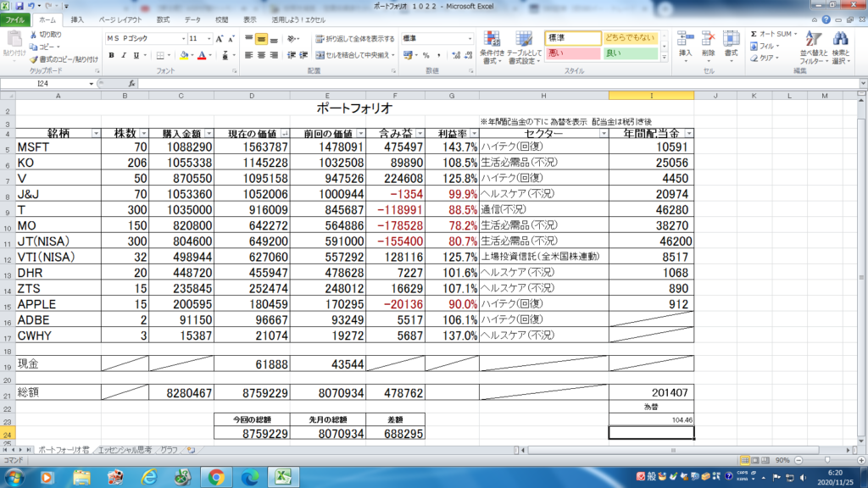Screen dimensions: 868x488
Task: Toggle Italic formatting
Action: tap(124, 55)
